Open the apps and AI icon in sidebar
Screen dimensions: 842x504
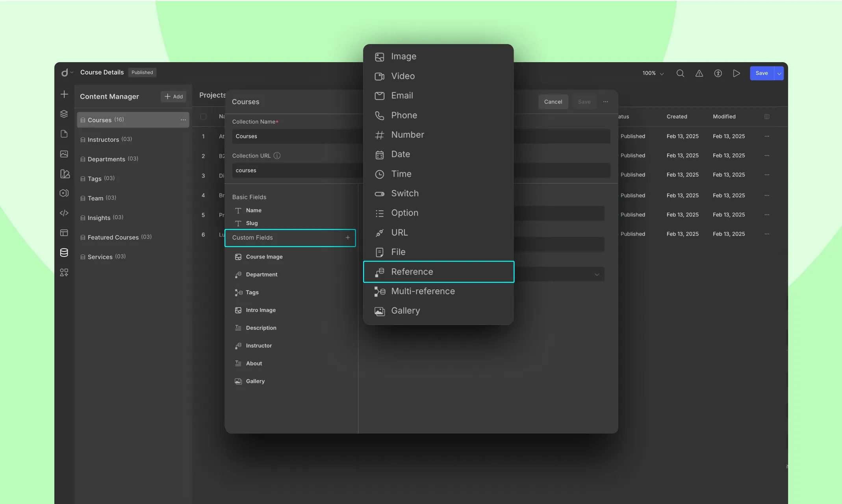click(64, 272)
